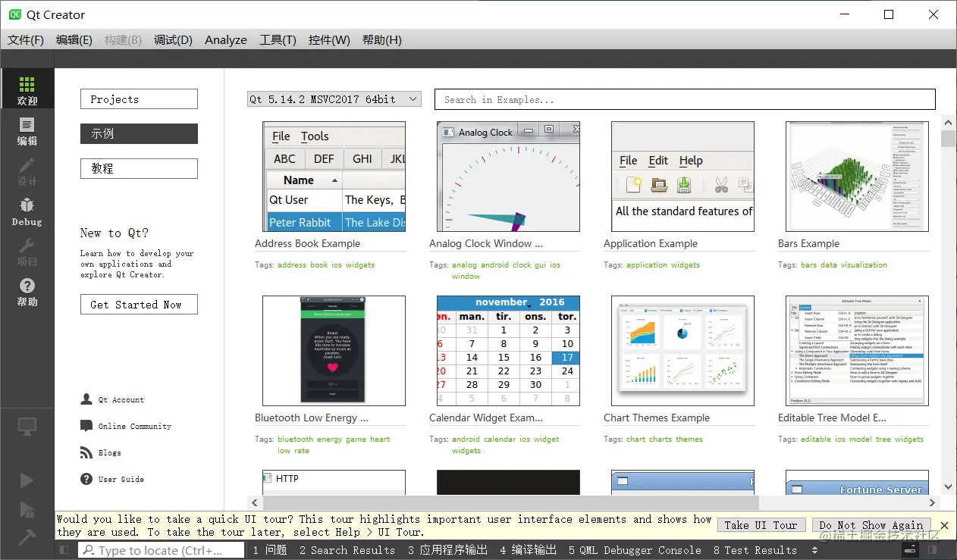Toggle the left sidebar icon
The height and width of the screenshot is (560, 957).
(66, 550)
